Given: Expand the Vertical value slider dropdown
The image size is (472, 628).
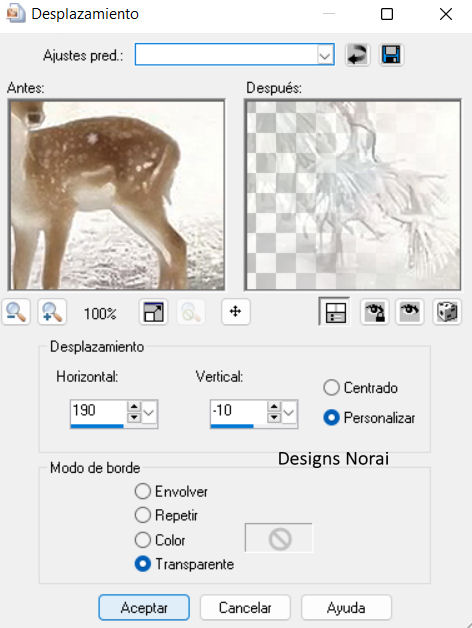Looking at the screenshot, I should coord(289,412).
